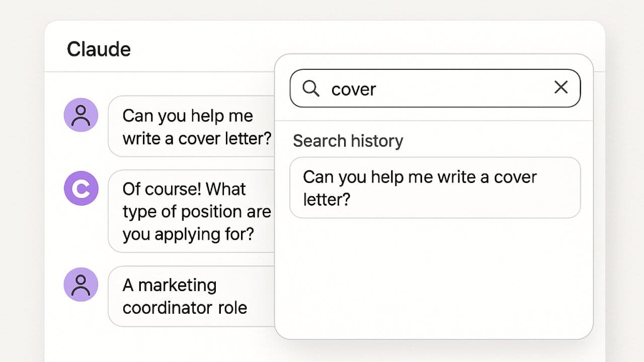Click the magnifying glass search icon
This screenshot has height=362, width=644.
coord(311,88)
